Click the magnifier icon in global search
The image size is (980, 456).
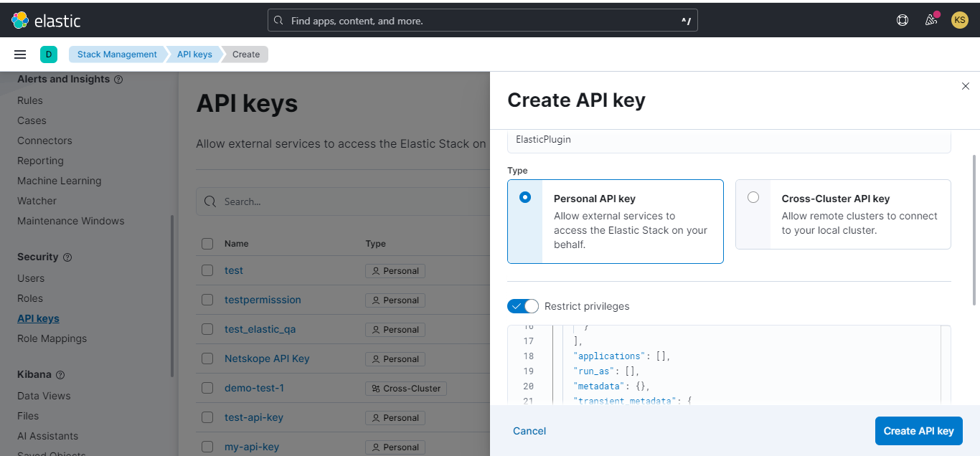278,21
